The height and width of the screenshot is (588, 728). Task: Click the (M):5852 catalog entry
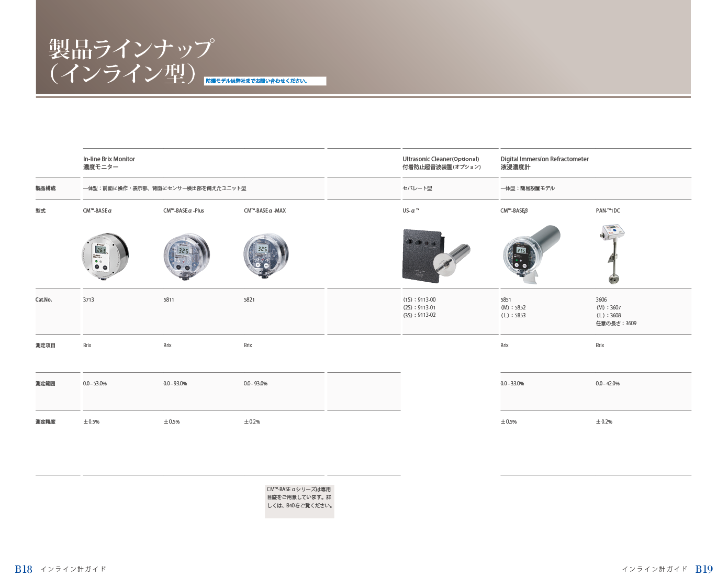513,307
